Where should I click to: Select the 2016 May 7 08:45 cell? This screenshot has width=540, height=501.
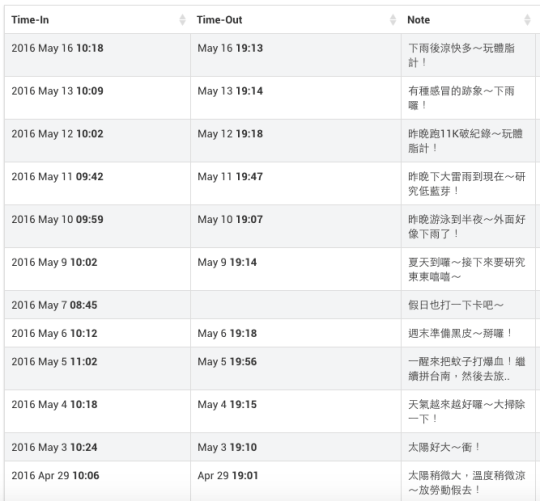click(x=97, y=305)
